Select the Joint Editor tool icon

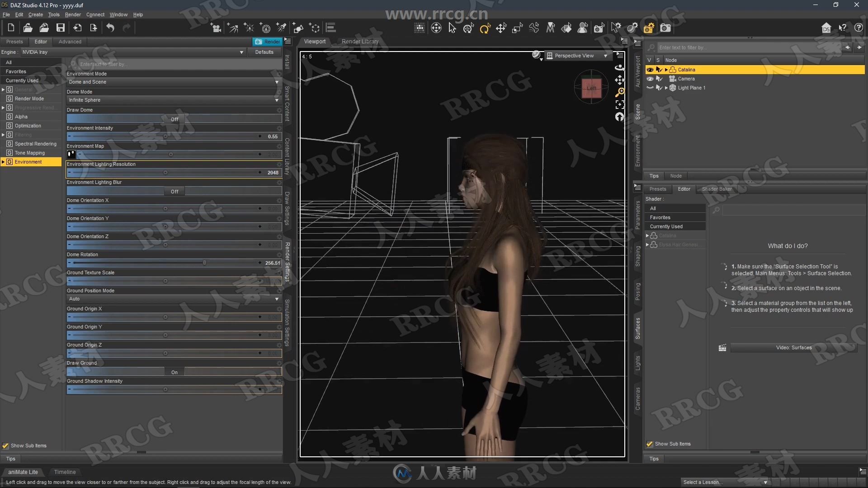533,28
